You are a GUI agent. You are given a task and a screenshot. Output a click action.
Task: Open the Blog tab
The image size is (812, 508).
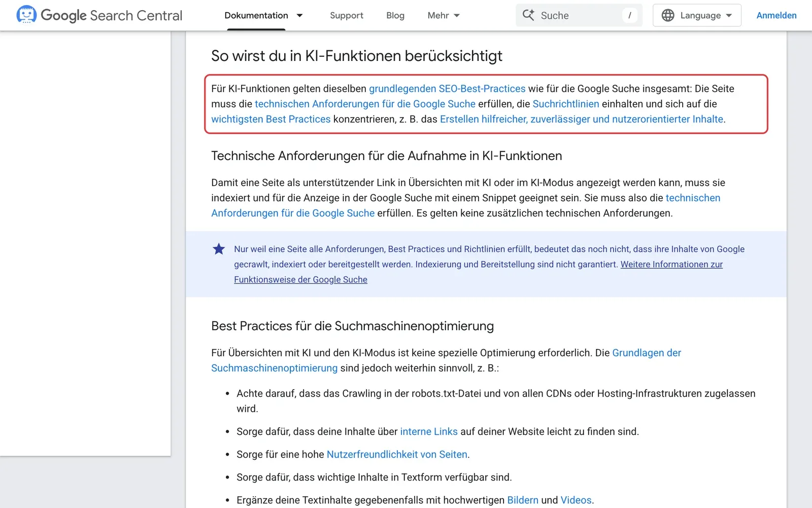[395, 15]
